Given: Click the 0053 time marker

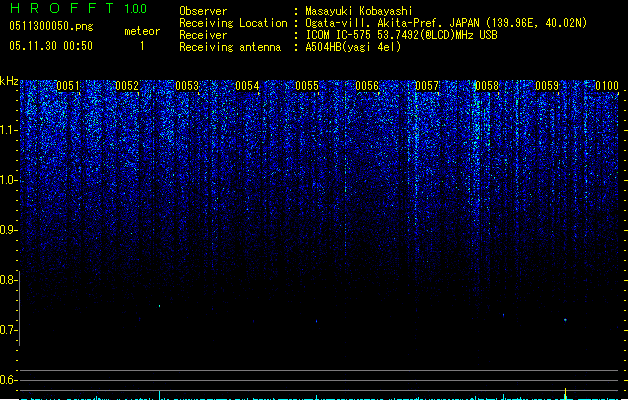Looking at the screenshot, I should 187,86.
